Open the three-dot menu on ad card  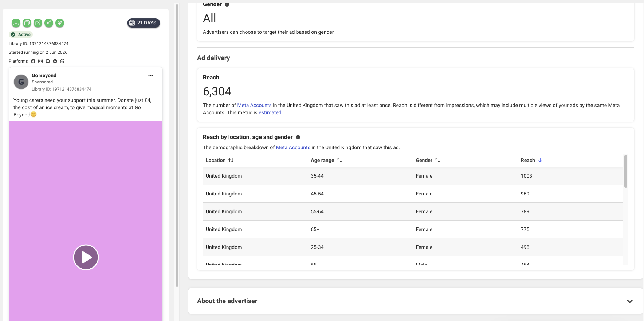click(151, 75)
